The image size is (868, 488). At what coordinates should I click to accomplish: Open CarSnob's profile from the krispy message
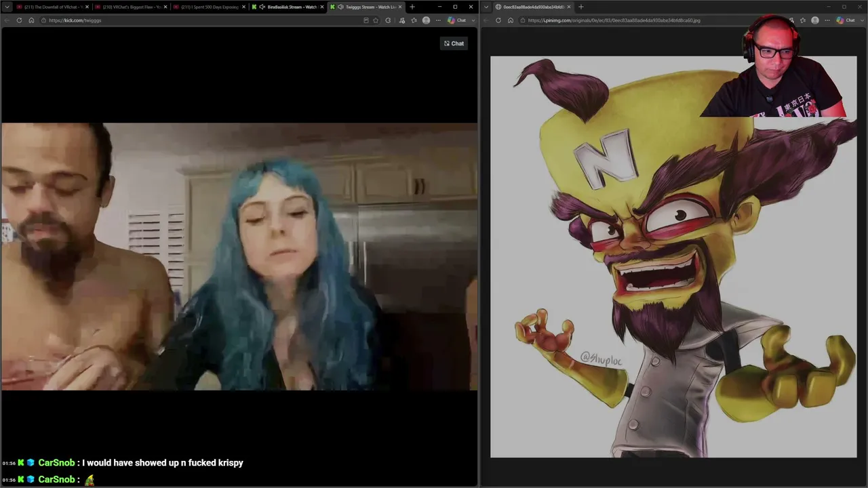pyautogui.click(x=56, y=463)
